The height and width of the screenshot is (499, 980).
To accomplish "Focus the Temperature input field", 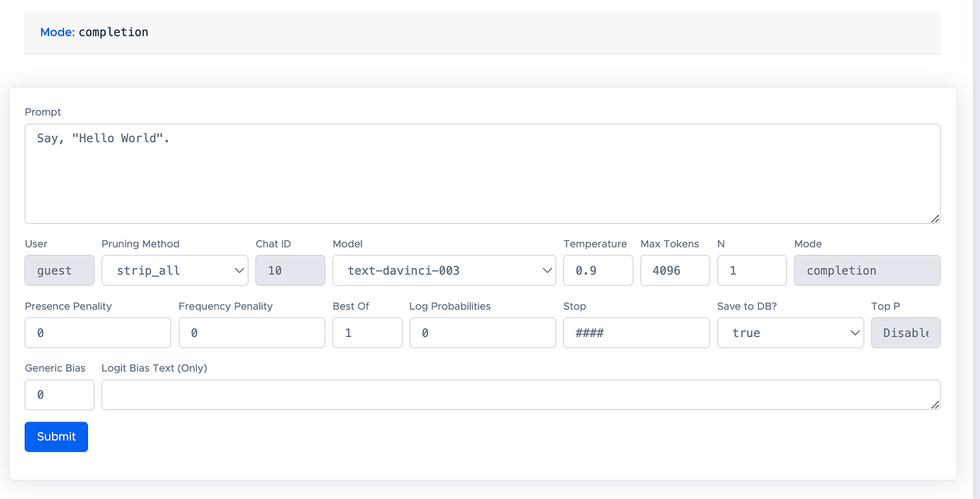I will [x=598, y=271].
